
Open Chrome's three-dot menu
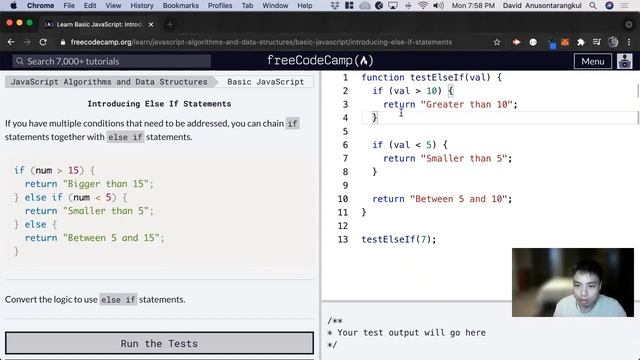pos(629,42)
